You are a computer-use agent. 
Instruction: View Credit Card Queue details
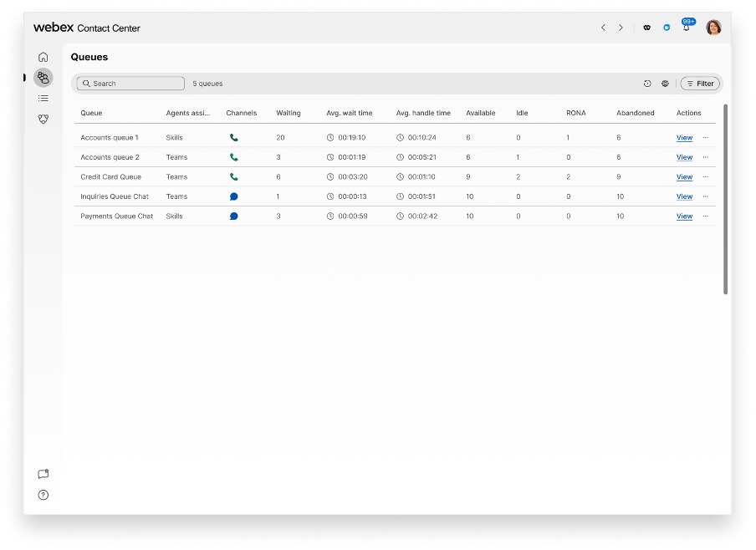684,177
